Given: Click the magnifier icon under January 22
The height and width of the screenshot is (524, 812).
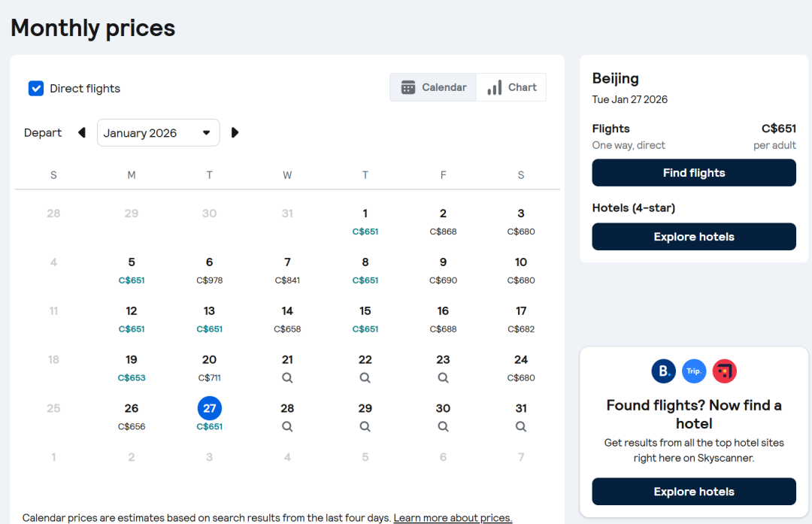Looking at the screenshot, I should point(365,378).
